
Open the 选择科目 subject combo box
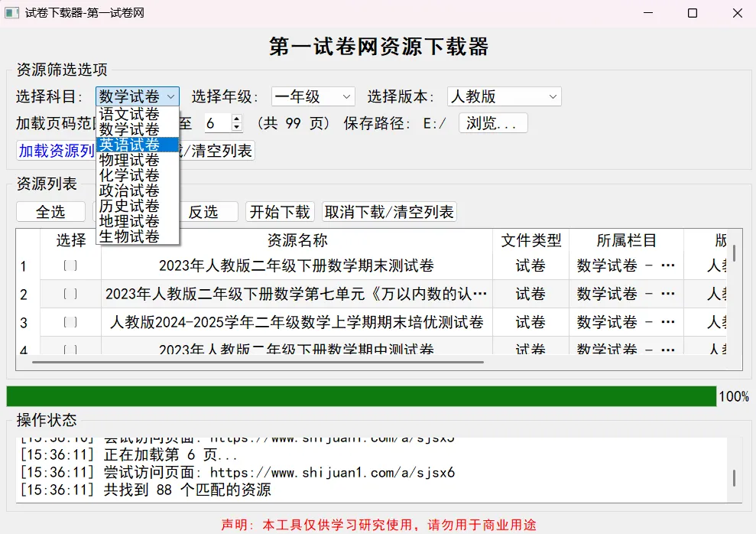click(138, 96)
